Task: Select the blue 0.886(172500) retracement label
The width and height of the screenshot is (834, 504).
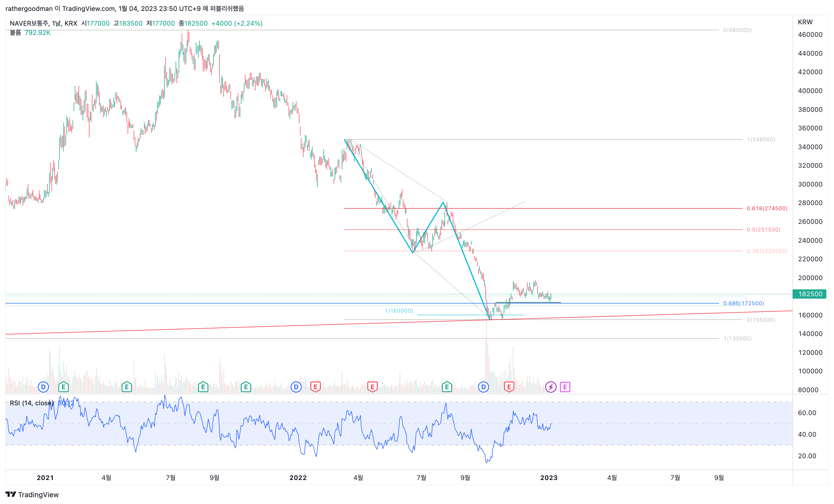Action: (743, 303)
